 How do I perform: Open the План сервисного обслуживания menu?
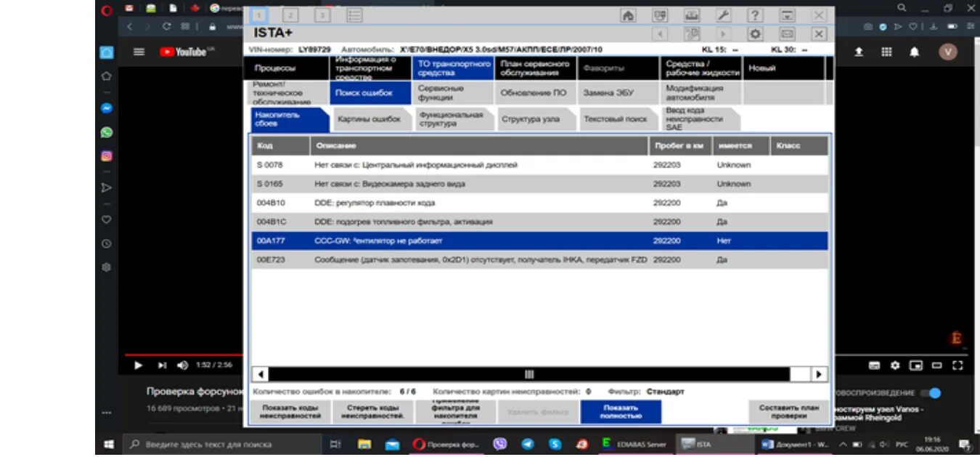coord(535,68)
